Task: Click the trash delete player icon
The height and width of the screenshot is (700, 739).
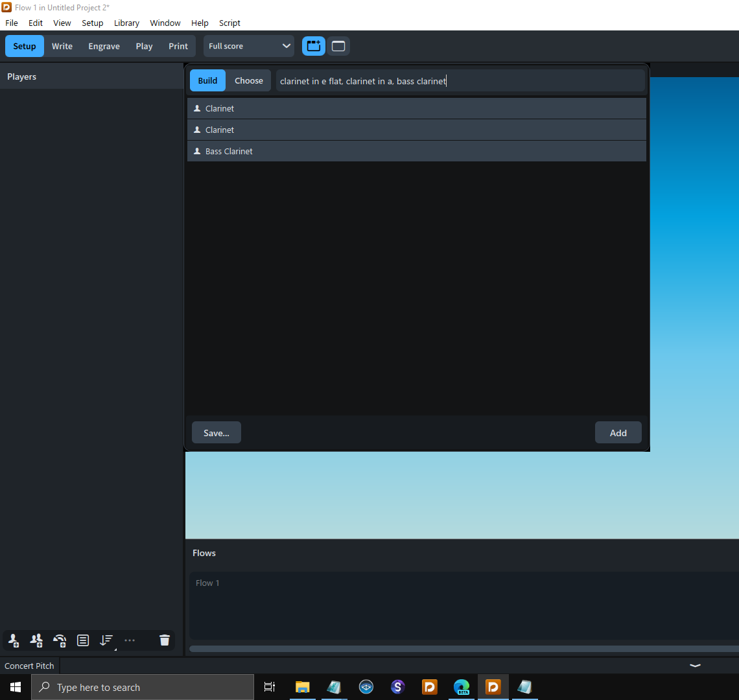Action: pos(165,640)
